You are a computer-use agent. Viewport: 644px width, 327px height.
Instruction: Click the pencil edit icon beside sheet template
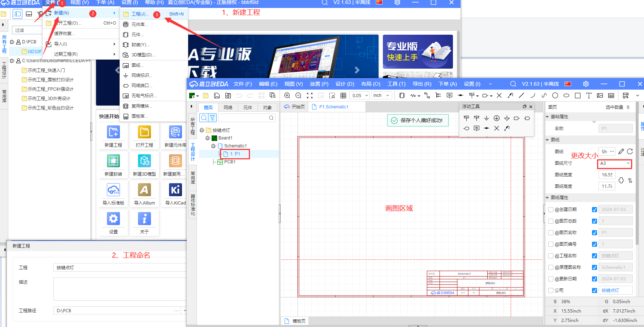tap(621, 151)
